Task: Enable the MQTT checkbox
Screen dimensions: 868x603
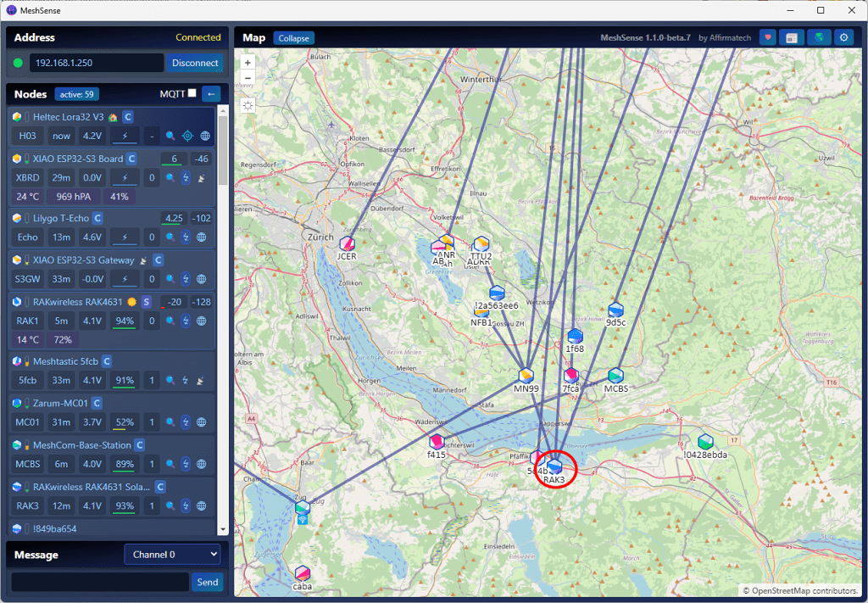Action: click(x=192, y=93)
